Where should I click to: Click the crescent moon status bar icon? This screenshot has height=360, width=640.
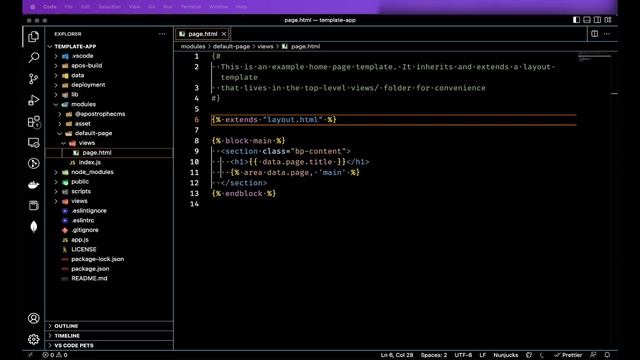tap(542, 355)
